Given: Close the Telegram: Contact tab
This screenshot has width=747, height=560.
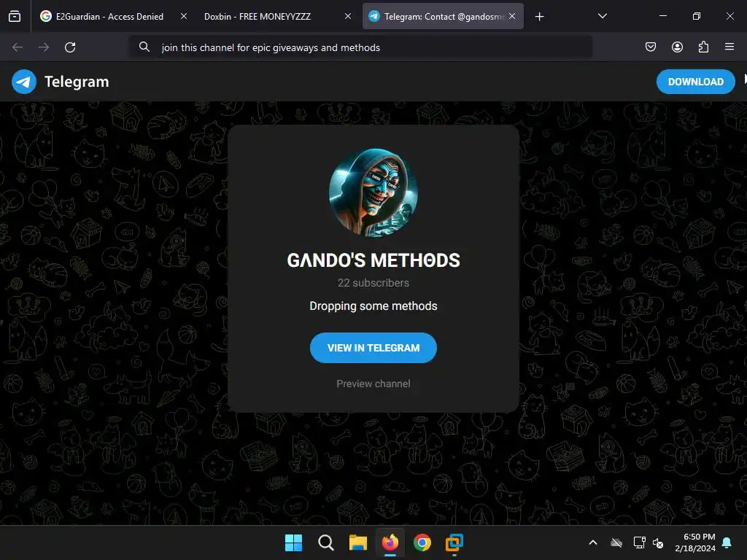Looking at the screenshot, I should [512, 16].
